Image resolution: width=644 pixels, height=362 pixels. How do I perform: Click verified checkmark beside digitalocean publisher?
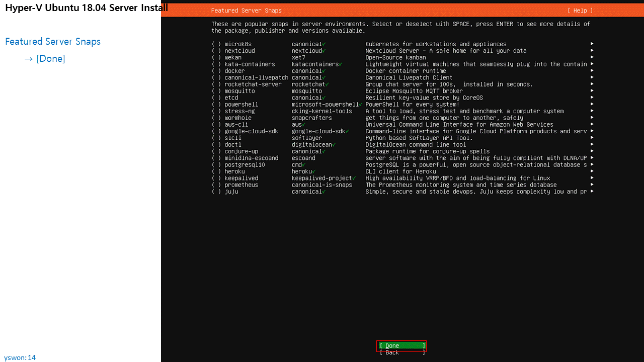click(x=334, y=145)
